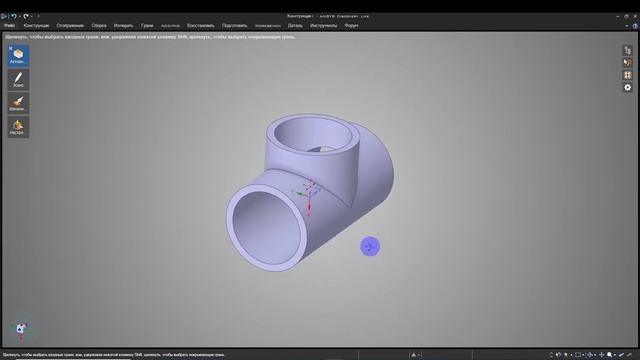Click the blue slanted icon in status bar
Image resolution: width=640 pixels, height=360 pixels.
pos(621,355)
